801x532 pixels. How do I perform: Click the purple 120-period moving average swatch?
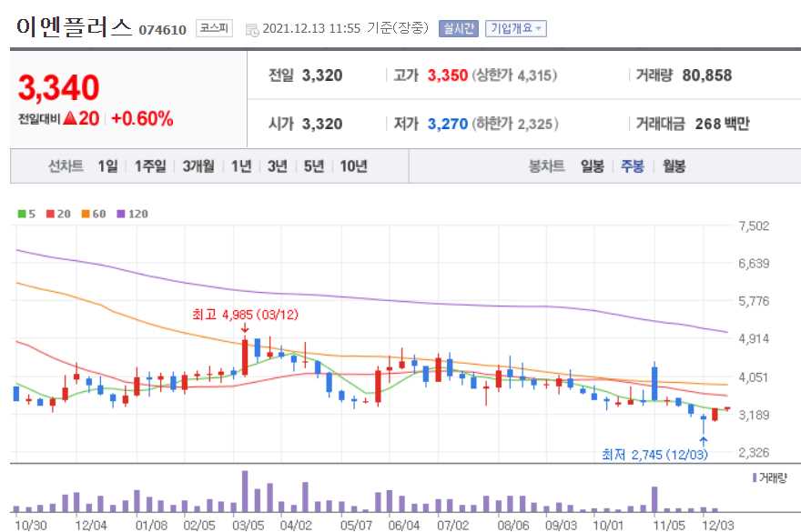coord(120,214)
